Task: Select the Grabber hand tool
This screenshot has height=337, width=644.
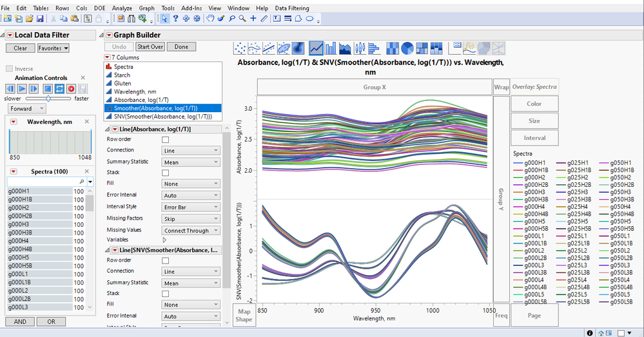Action: 210,19
